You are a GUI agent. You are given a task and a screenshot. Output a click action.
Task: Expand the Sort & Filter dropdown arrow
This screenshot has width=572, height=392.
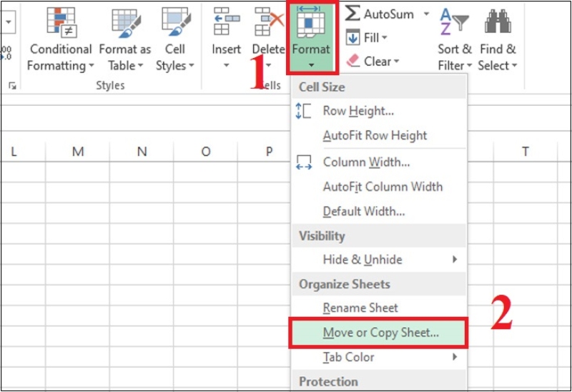tap(469, 66)
